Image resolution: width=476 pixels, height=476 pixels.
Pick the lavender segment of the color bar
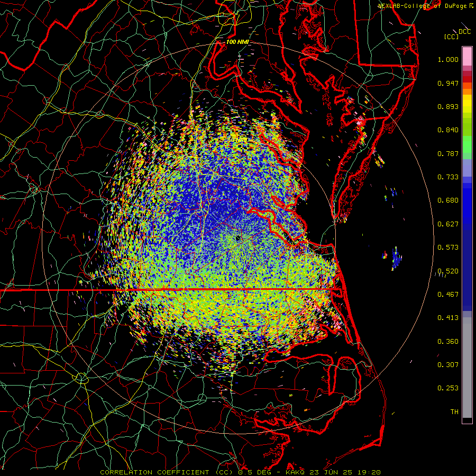467,168
